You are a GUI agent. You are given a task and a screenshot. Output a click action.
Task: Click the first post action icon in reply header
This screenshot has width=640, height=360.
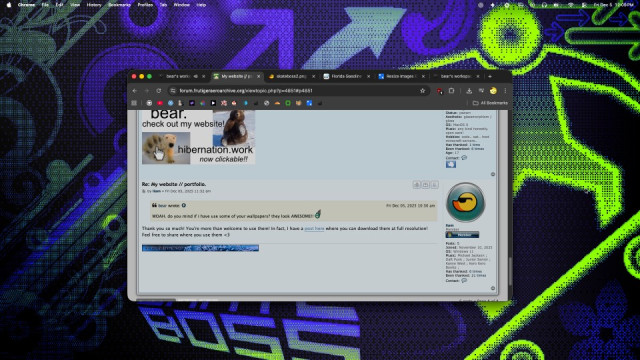[x=416, y=185]
